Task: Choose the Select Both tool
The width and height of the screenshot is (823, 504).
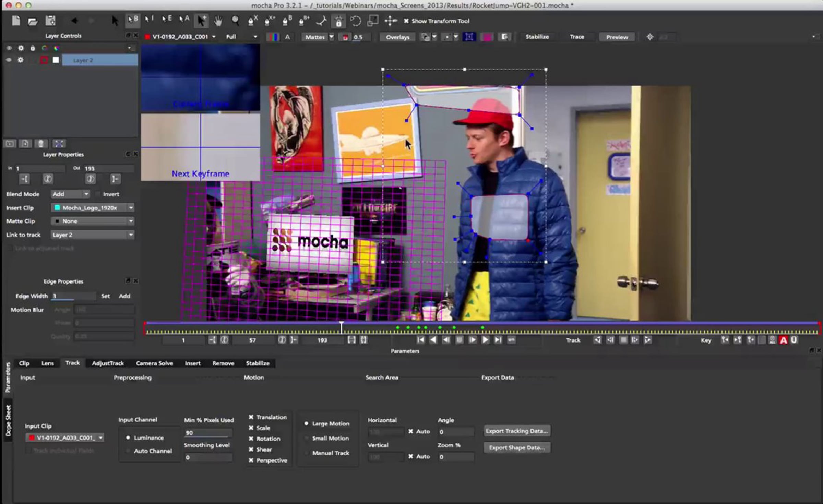Action: (x=132, y=20)
